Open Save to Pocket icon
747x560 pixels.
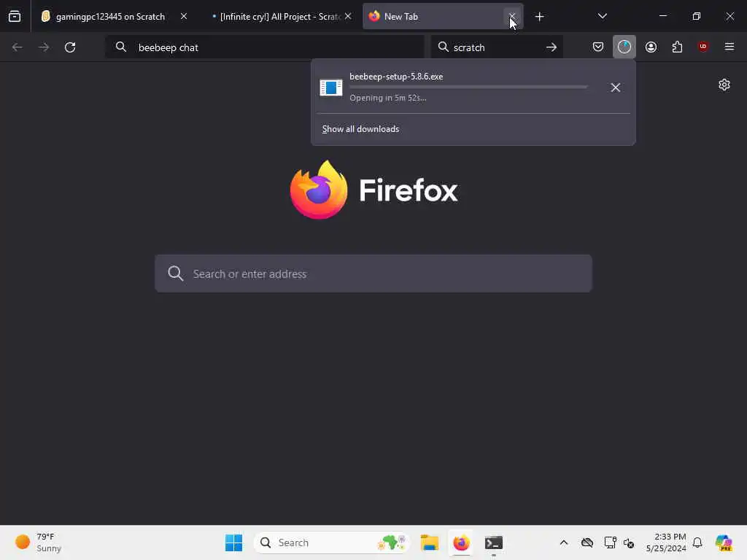(x=598, y=47)
